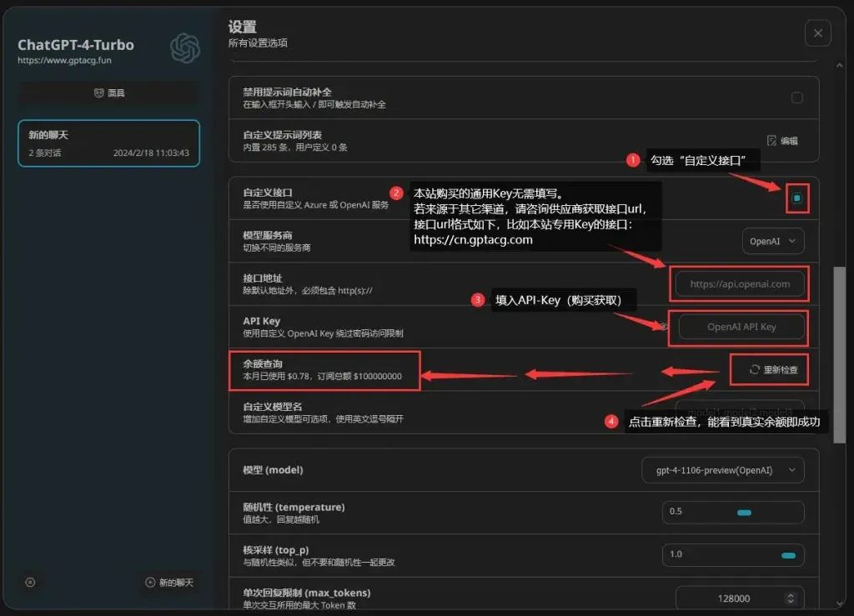Toggle the 自定义接口 checkbox
Image resolution: width=854 pixels, height=616 pixels.
796,198
